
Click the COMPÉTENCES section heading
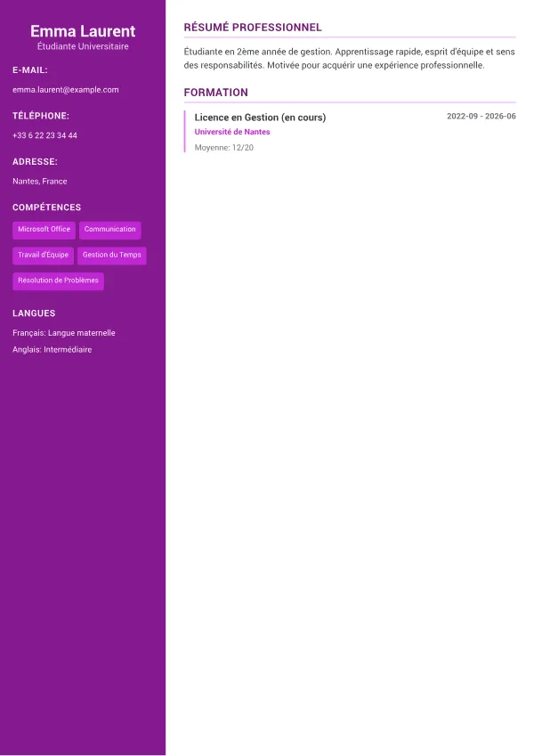(x=47, y=207)
